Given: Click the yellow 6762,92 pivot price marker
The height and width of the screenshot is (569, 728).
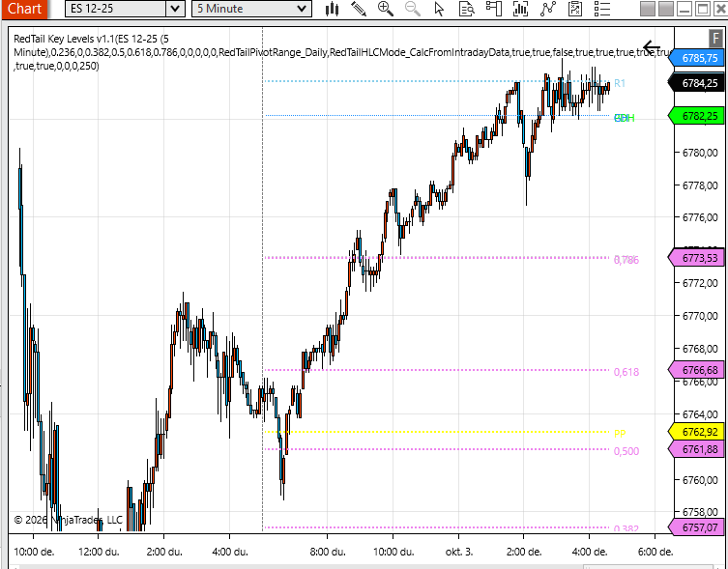Looking at the screenshot, I should coord(697,432).
